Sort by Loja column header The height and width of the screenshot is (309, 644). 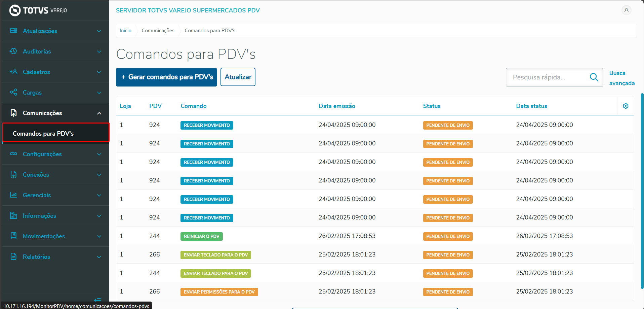coord(125,106)
